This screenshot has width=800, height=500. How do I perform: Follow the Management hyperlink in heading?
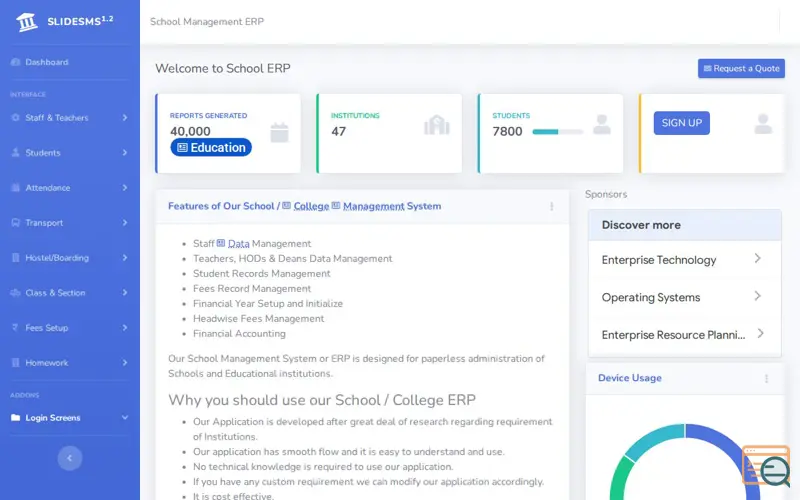[x=373, y=206]
